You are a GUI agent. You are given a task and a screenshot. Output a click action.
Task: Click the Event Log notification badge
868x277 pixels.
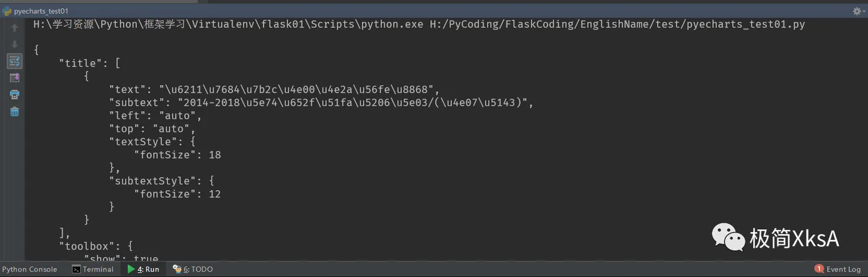coord(819,269)
